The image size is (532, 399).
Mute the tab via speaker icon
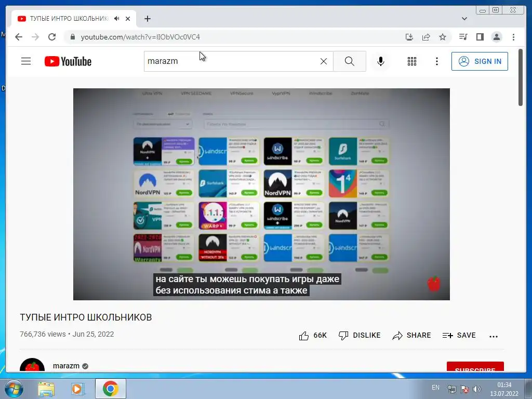click(x=117, y=19)
